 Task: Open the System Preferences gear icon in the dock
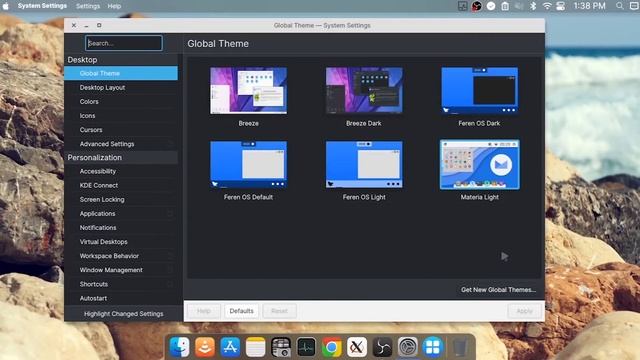[x=408, y=347]
